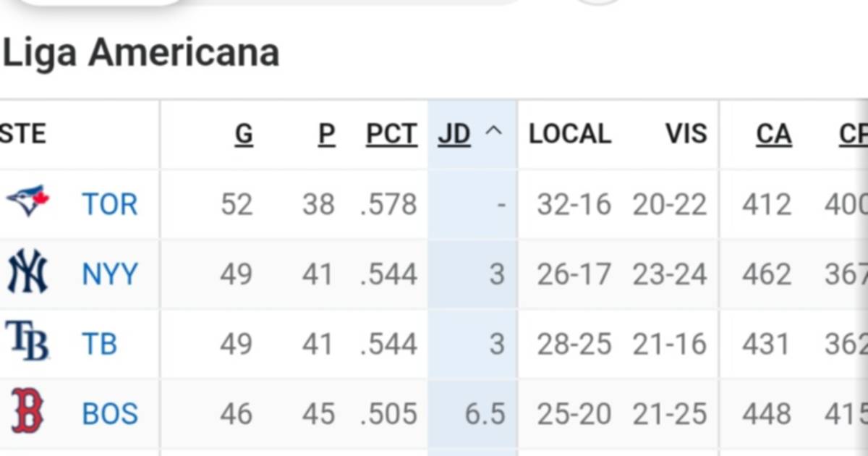Open the TOR team page link

pos(111,204)
